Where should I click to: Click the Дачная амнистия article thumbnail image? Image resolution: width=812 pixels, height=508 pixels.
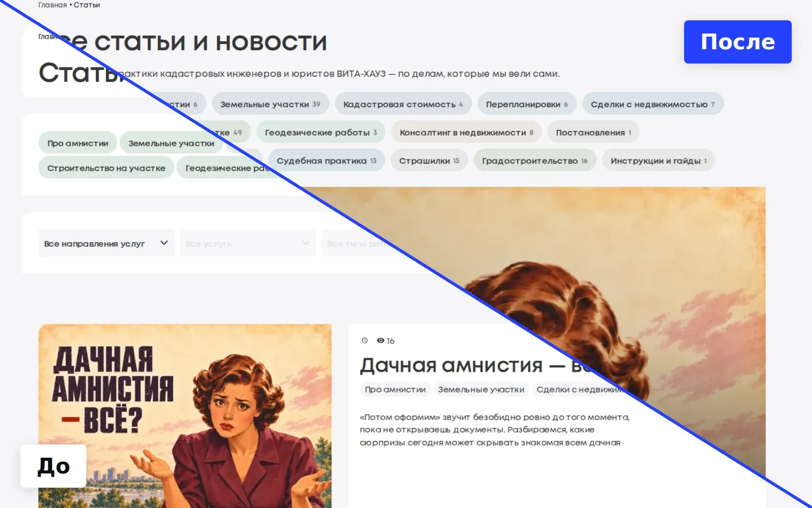tap(185, 416)
